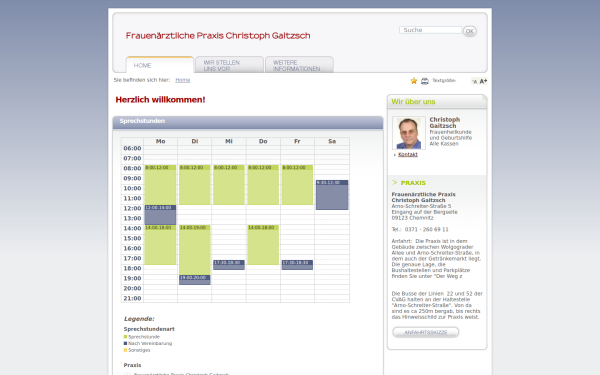Viewport: 600px width, 375px height.
Task: Increase text size with A+ icon
Action: click(x=483, y=81)
